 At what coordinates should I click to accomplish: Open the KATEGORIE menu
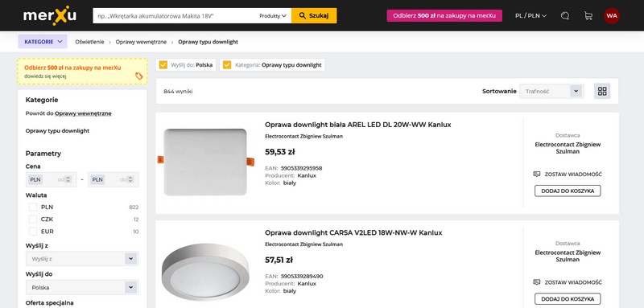[43, 42]
